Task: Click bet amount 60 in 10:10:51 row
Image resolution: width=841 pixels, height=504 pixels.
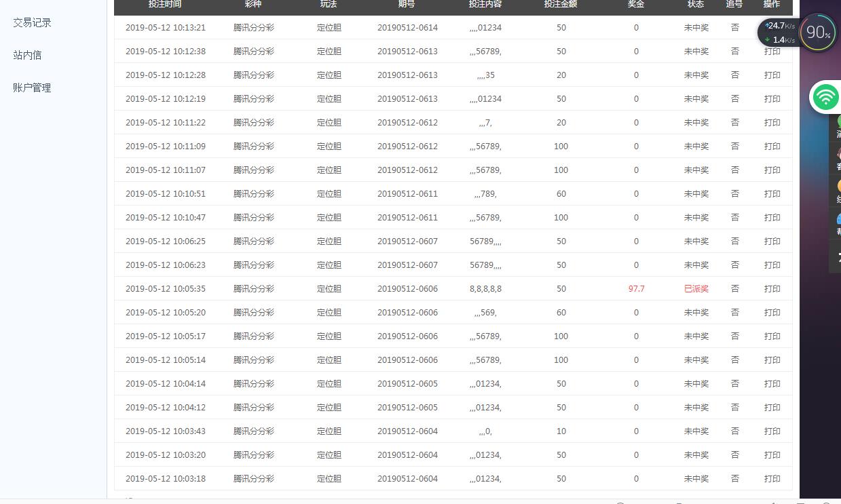Action: coord(561,194)
